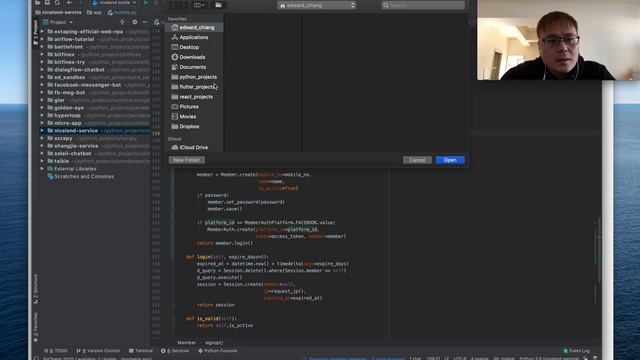Click the new folder group icon in dialog toolbar

218,5
